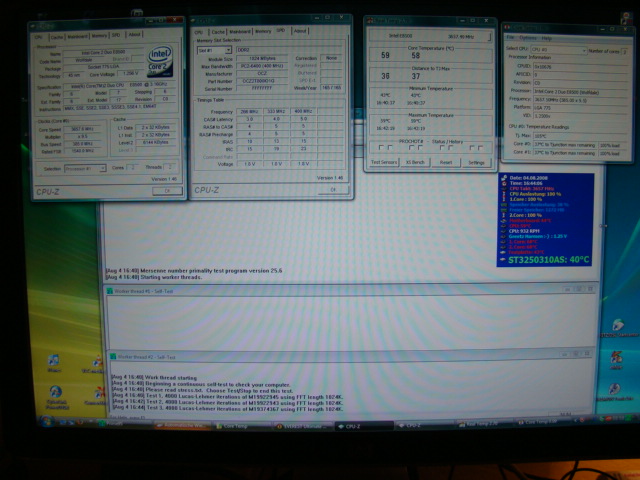Click the Core Temp title bar icon
The height and width of the screenshot is (480, 640).
coord(508,28)
